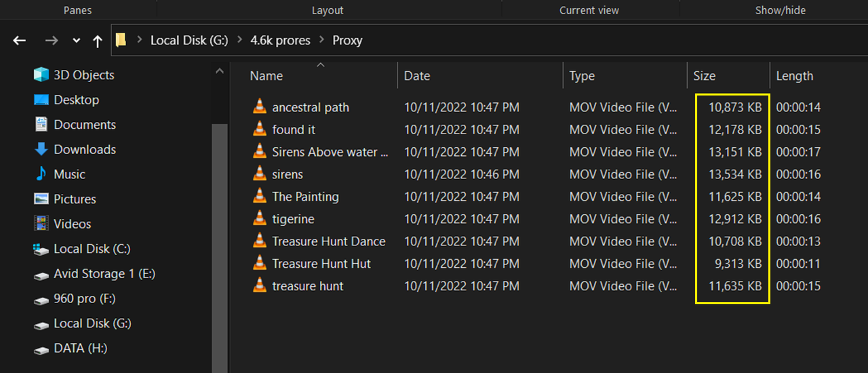This screenshot has width=868, height=373.
Task: Open the recent locations dropdown arrow
Action: [76, 41]
